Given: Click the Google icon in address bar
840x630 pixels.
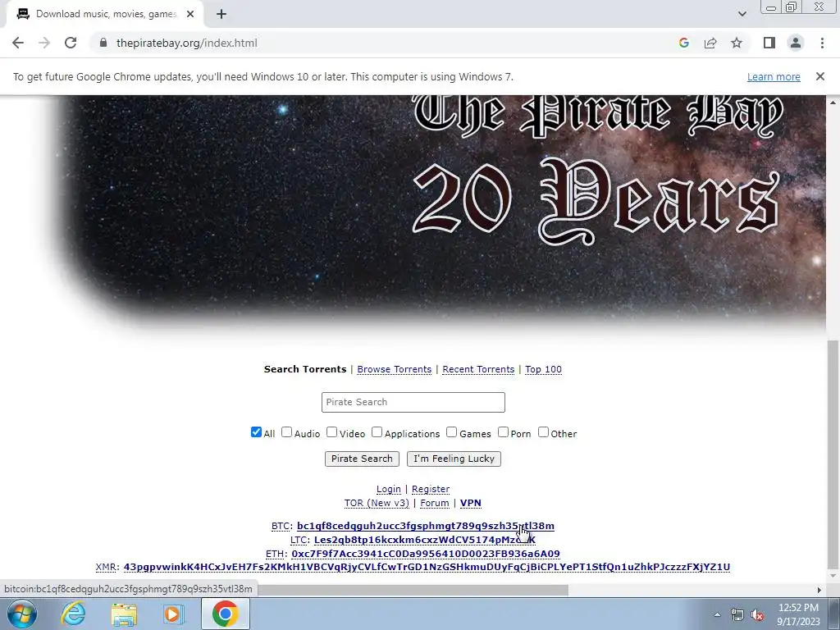Looking at the screenshot, I should (x=683, y=43).
